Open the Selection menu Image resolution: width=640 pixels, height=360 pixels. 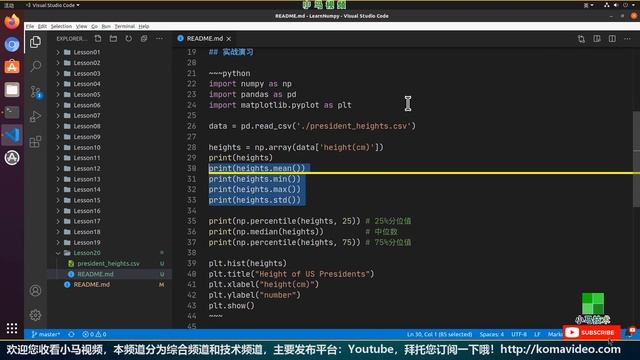click(61, 26)
